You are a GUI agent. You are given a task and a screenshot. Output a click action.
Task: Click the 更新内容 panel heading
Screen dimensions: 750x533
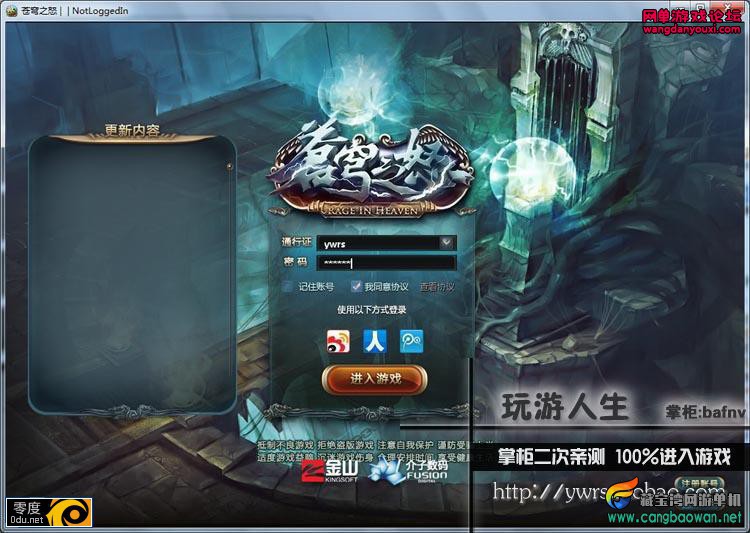(132, 130)
